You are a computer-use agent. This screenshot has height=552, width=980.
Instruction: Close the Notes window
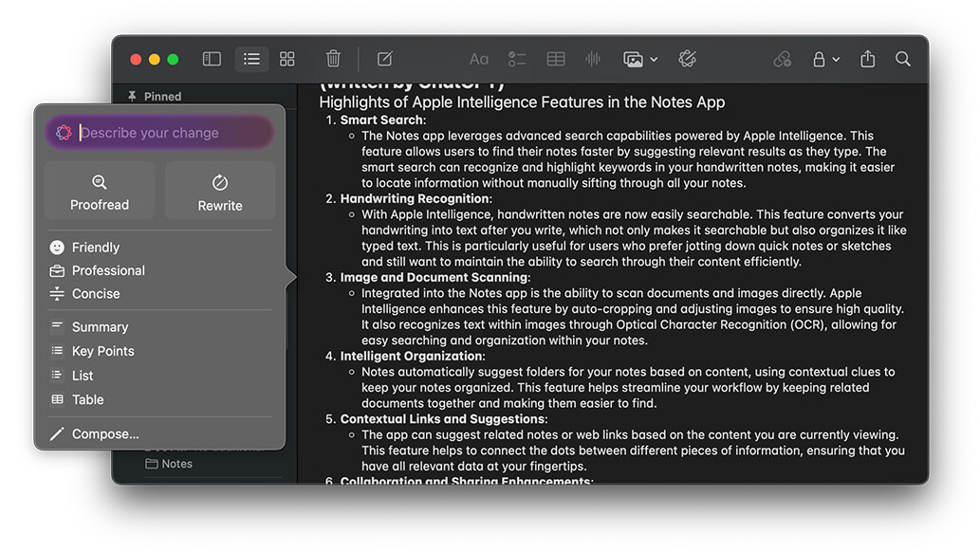136,60
